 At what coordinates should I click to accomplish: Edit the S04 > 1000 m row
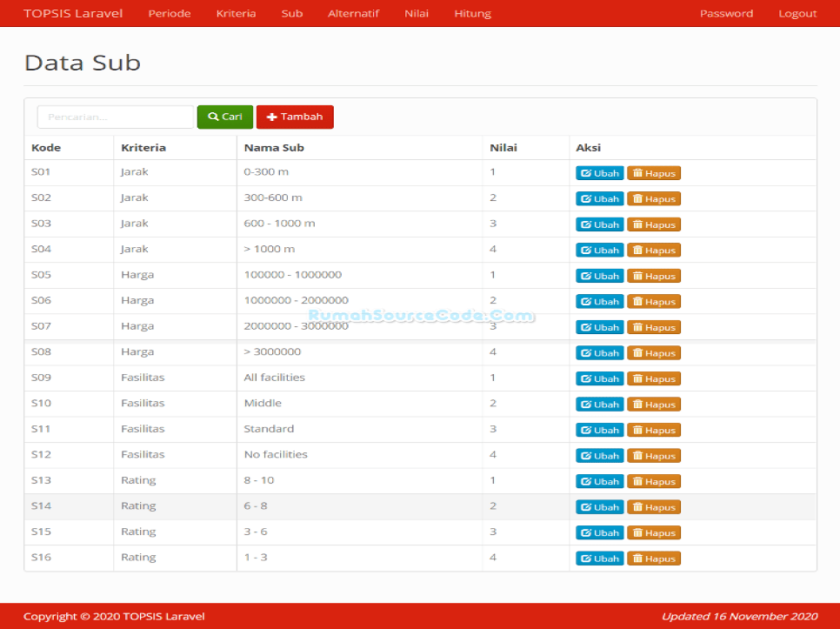[x=599, y=251]
